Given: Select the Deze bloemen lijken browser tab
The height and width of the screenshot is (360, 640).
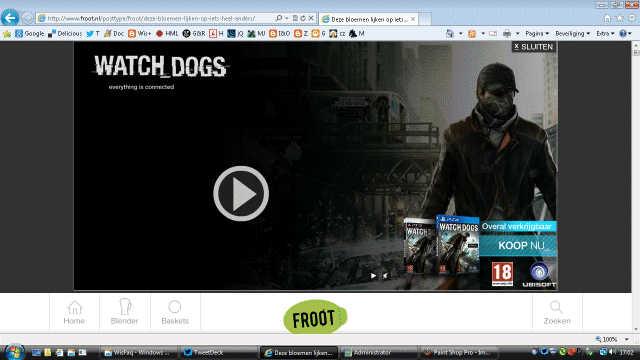Looking at the screenshot, I should tap(368, 19).
